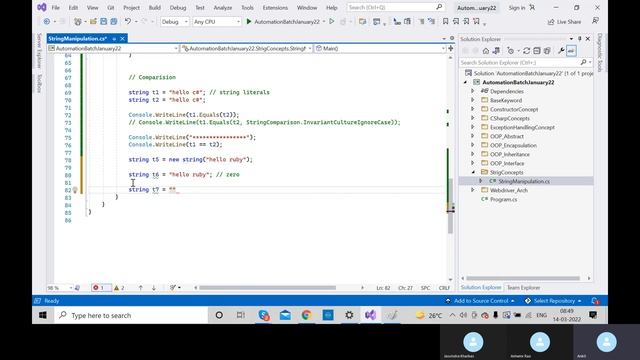Viewport: 640px width, 360px height.
Task: Click the Solution Explorer horizontal scrollbar
Action: click(523, 278)
